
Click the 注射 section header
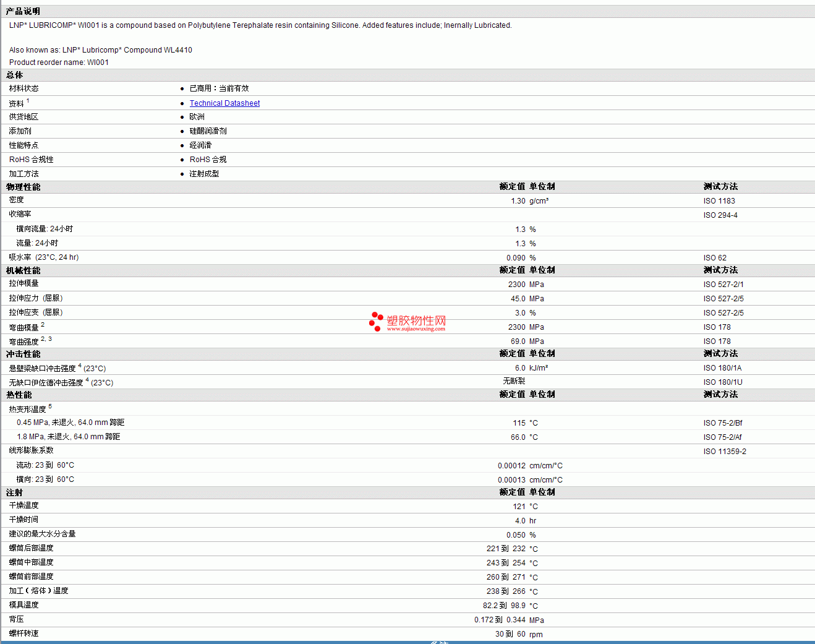click(x=14, y=492)
